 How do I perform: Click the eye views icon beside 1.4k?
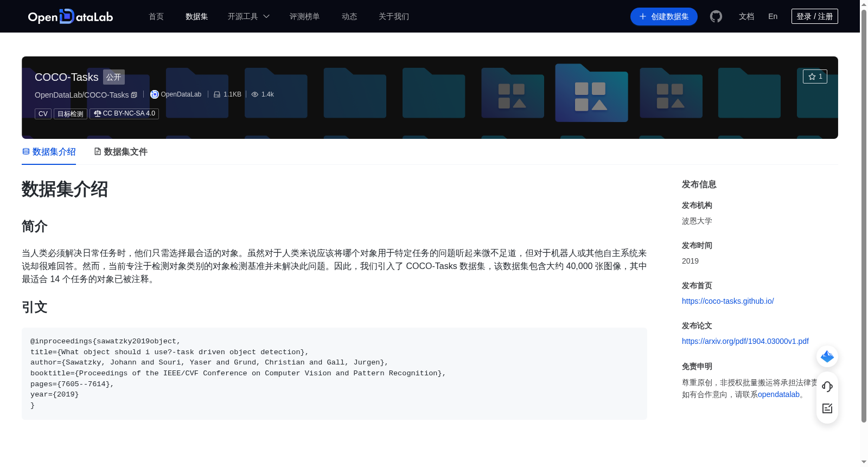255,94
